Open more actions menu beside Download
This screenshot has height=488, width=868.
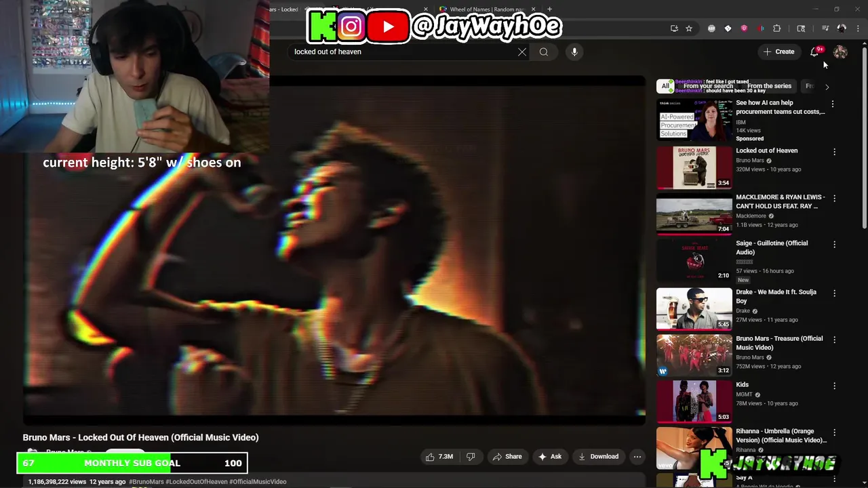[637, 457]
